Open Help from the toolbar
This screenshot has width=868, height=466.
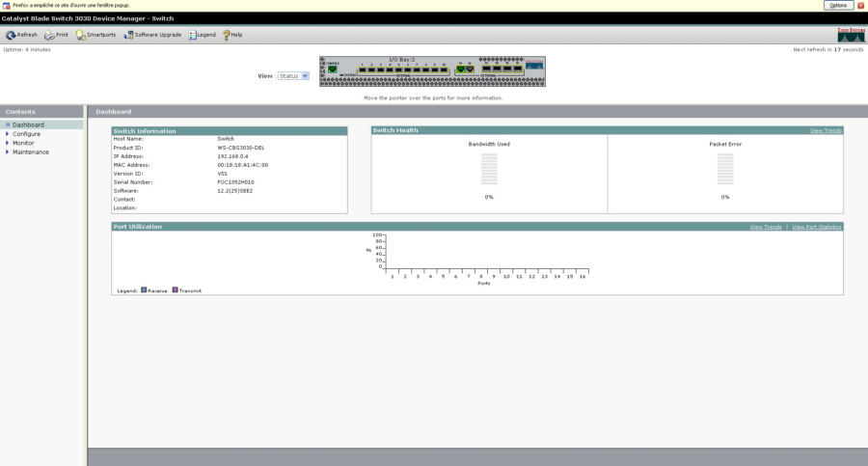coord(232,35)
